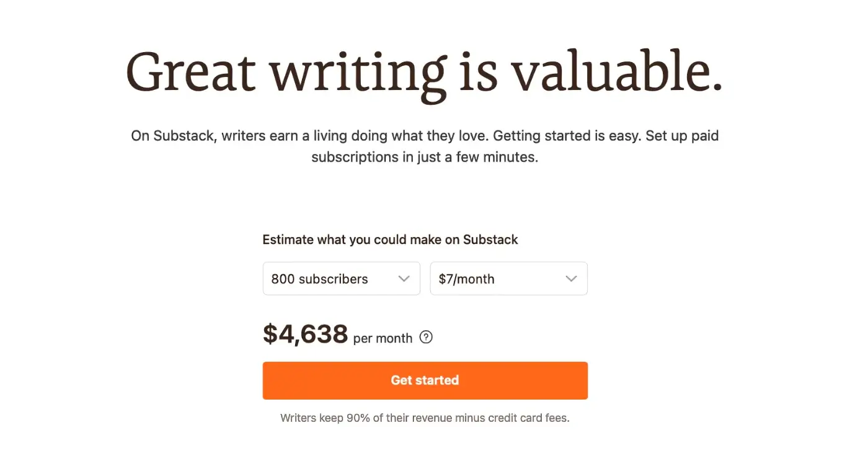Image resolution: width=868 pixels, height=466 pixels.
Task: Click the Substack intro paragraph text
Action: (424, 146)
